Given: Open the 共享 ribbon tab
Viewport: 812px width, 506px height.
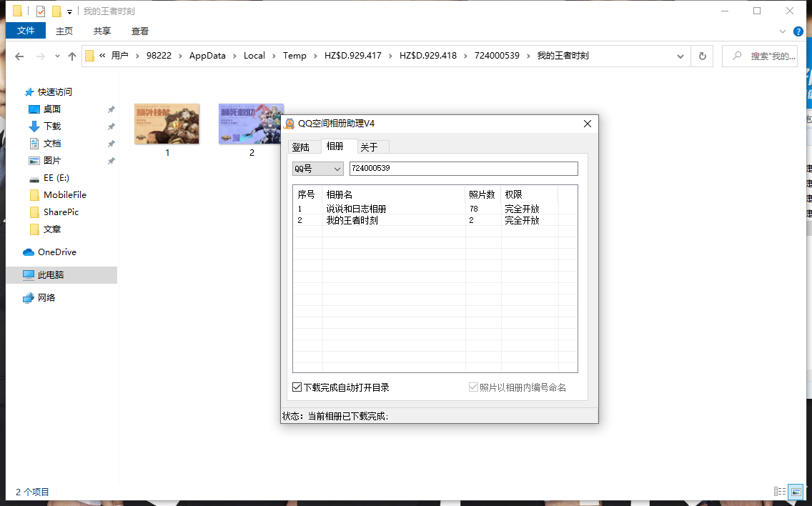Looking at the screenshot, I should [x=102, y=31].
